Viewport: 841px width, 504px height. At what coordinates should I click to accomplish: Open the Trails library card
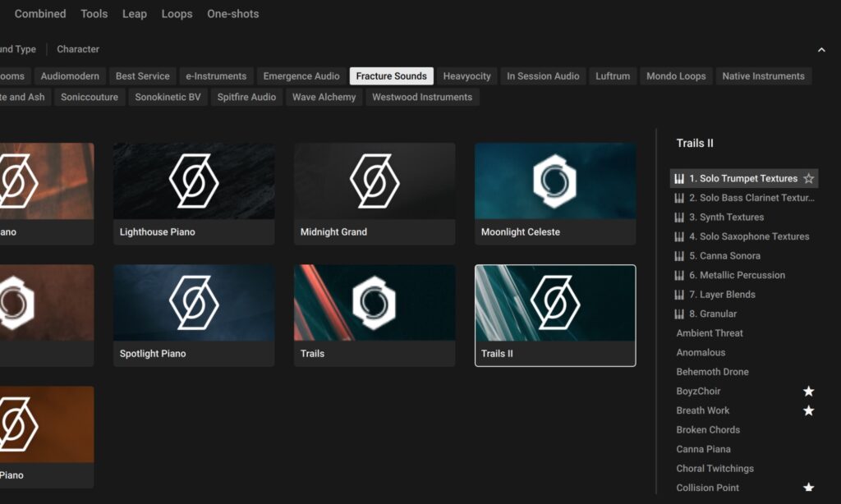coord(375,316)
